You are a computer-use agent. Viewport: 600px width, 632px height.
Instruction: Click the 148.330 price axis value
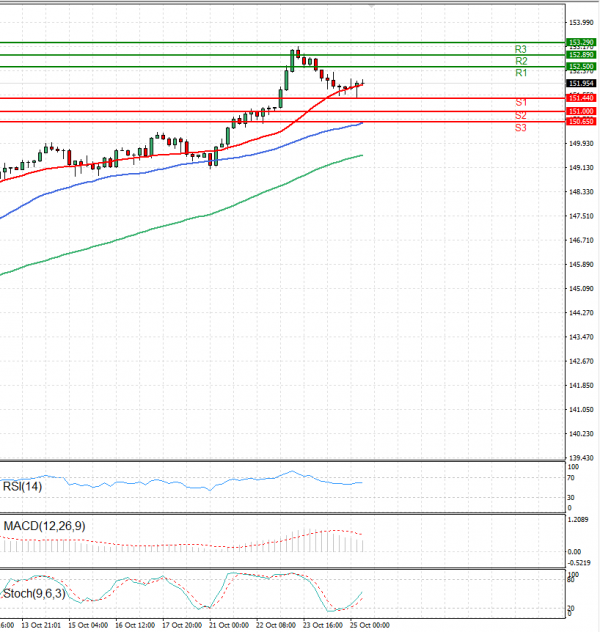coord(581,192)
